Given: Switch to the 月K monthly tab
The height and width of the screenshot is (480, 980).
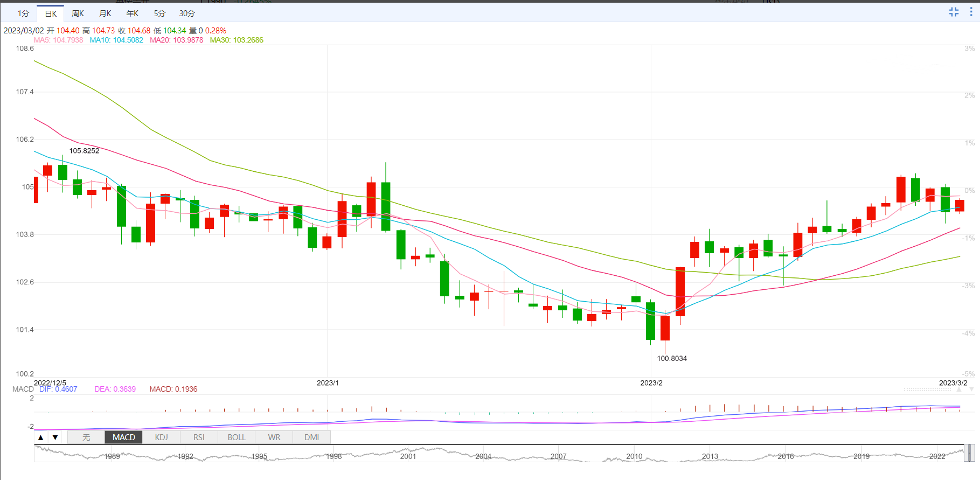Looking at the screenshot, I should pyautogui.click(x=105, y=13).
